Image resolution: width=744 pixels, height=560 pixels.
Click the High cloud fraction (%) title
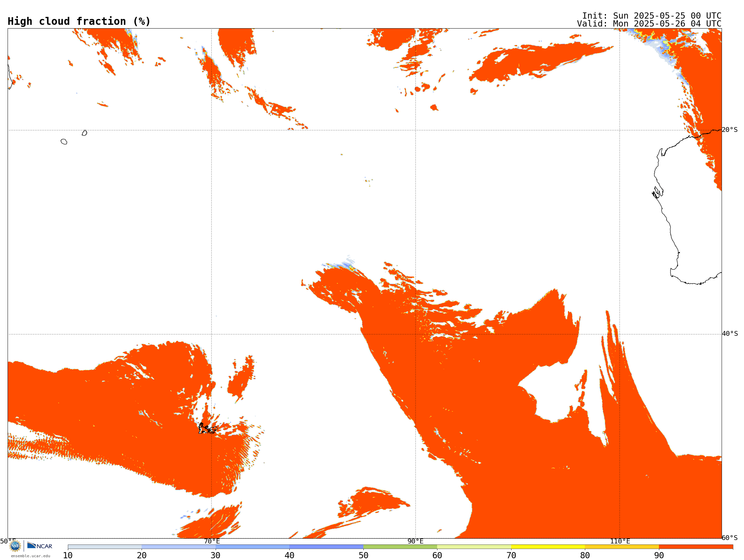79,21
